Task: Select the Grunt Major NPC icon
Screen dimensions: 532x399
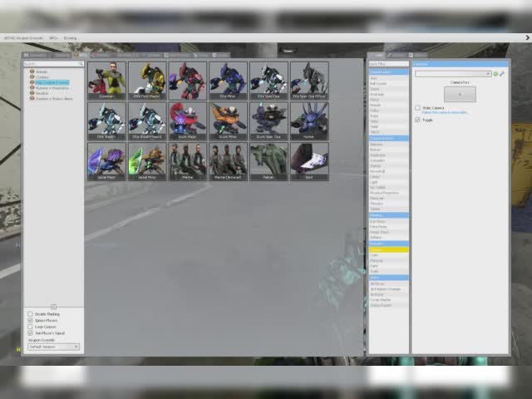Action: [x=188, y=121]
